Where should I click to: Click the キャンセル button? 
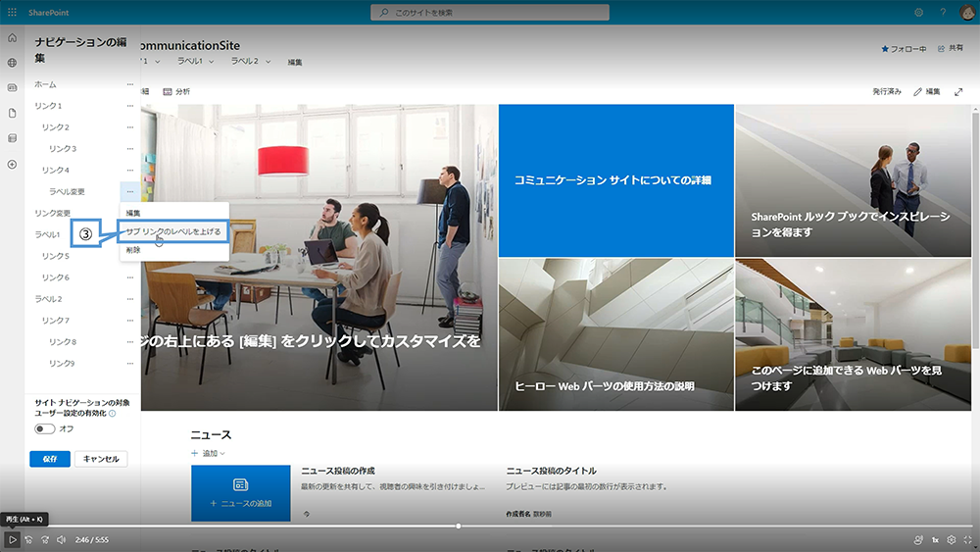pos(101,459)
